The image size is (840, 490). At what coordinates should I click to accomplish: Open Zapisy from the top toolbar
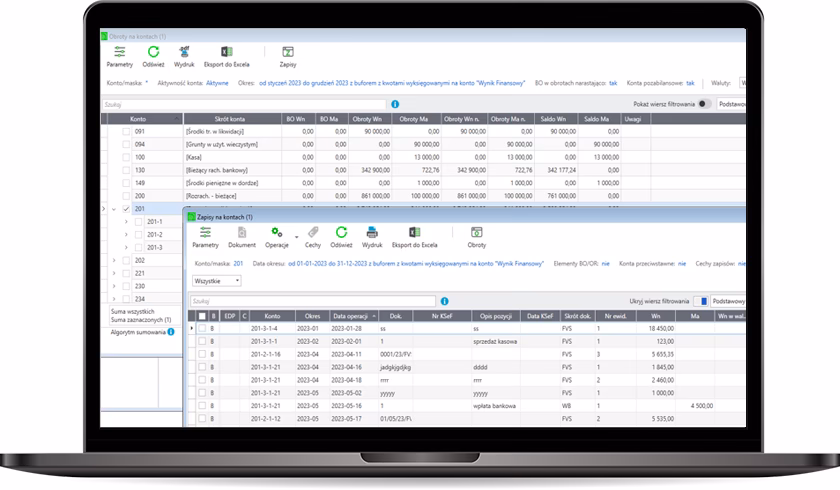pyautogui.click(x=288, y=56)
